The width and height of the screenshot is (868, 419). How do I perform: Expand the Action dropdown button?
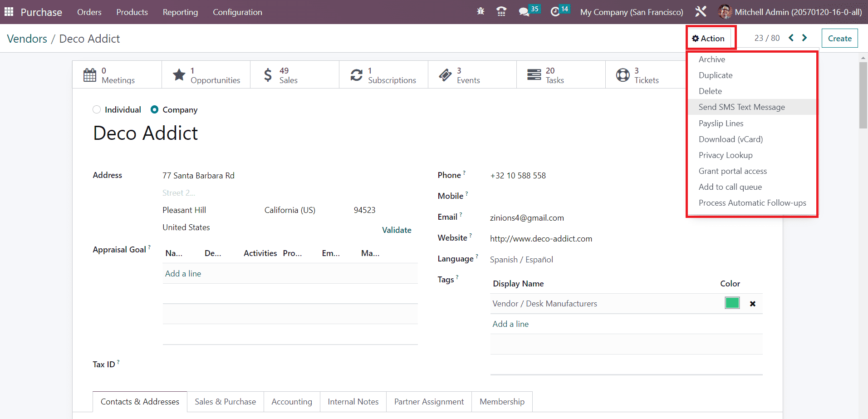coord(708,39)
